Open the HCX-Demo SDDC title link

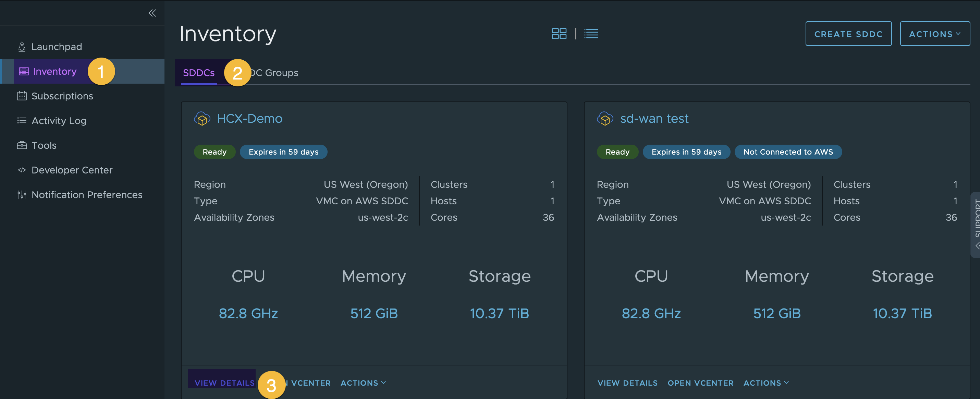point(249,119)
